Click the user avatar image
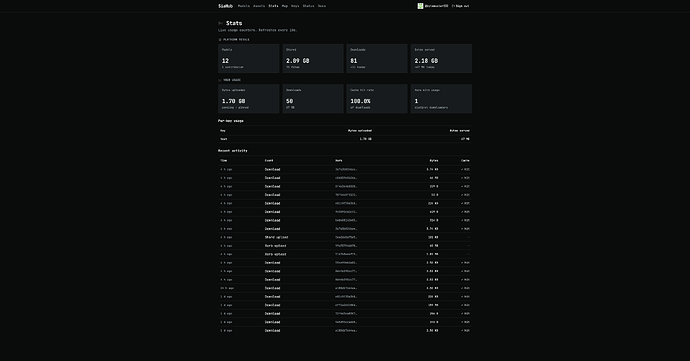690x361 pixels. (x=420, y=6)
